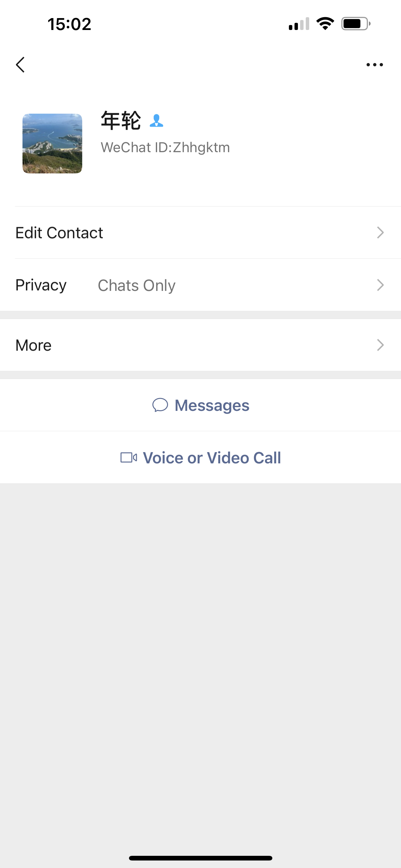Tap the 15:02 status bar clock

point(69,24)
